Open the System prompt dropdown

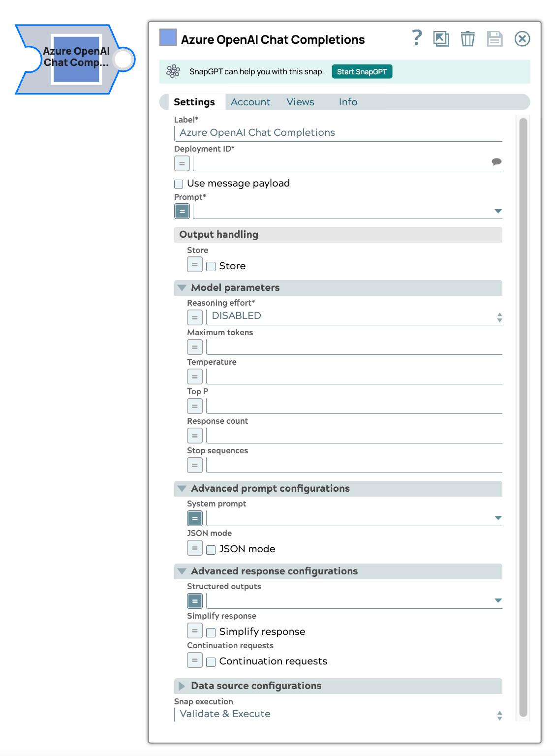click(498, 517)
